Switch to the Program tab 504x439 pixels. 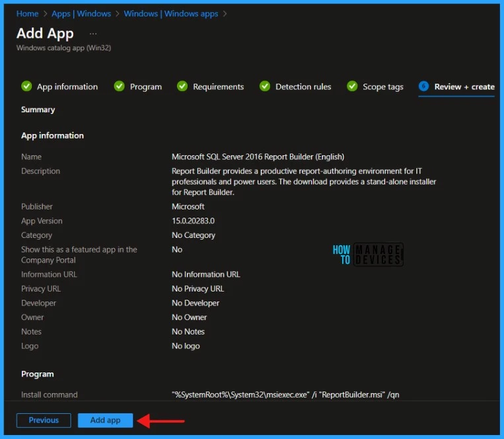pyautogui.click(x=146, y=87)
